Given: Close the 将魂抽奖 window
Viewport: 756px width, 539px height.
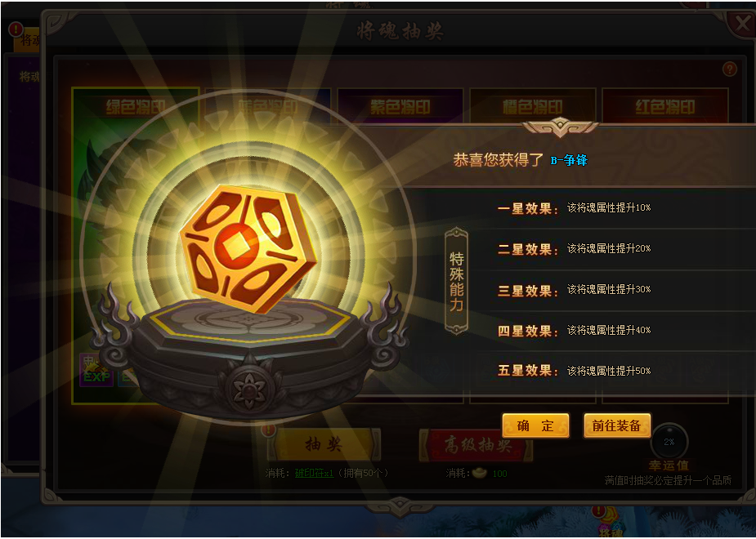Looking at the screenshot, I should click(x=740, y=23).
